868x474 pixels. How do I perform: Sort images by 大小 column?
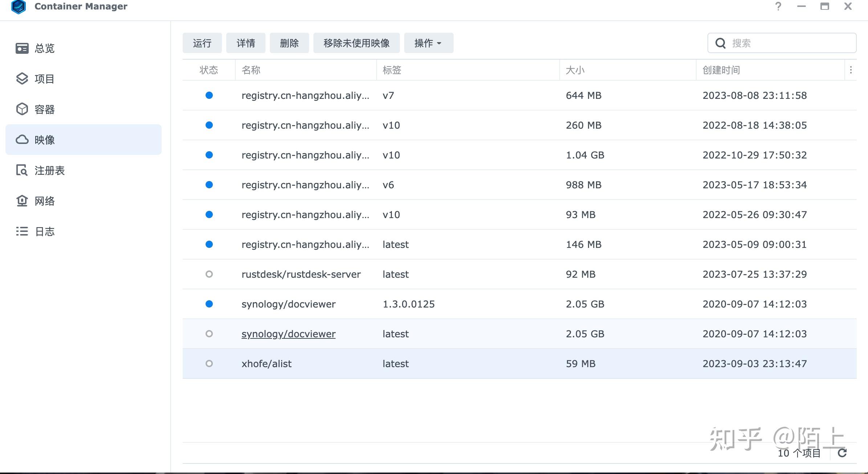[575, 70]
